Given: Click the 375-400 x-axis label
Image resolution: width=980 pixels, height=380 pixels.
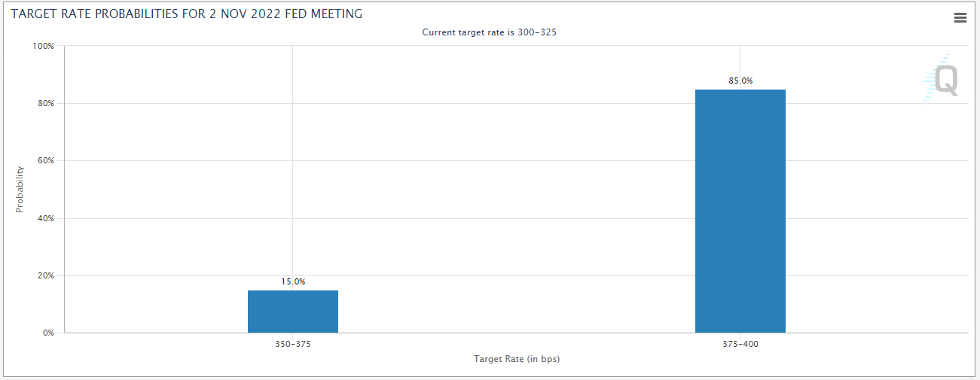Looking at the screenshot, I should (740, 344).
